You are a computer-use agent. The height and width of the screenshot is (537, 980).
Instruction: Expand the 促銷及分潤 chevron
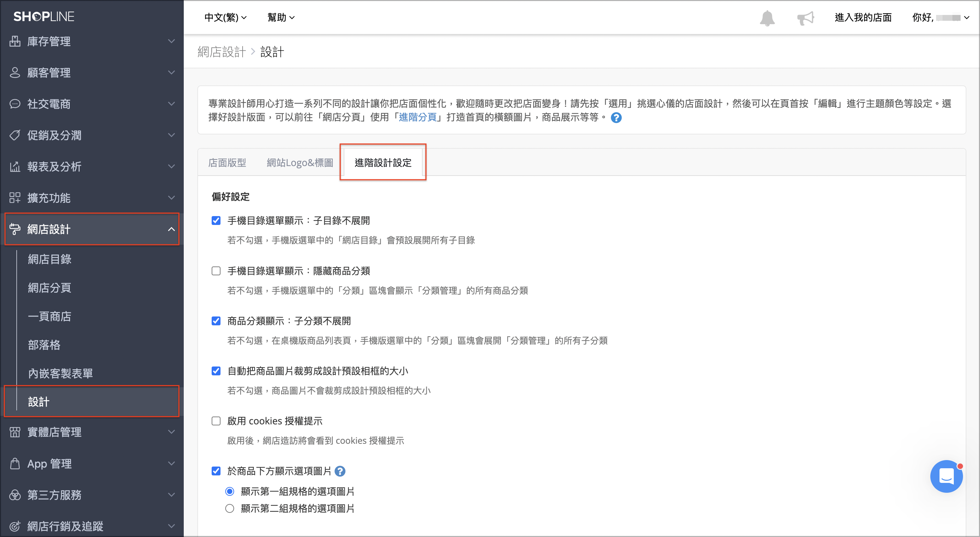[171, 135]
